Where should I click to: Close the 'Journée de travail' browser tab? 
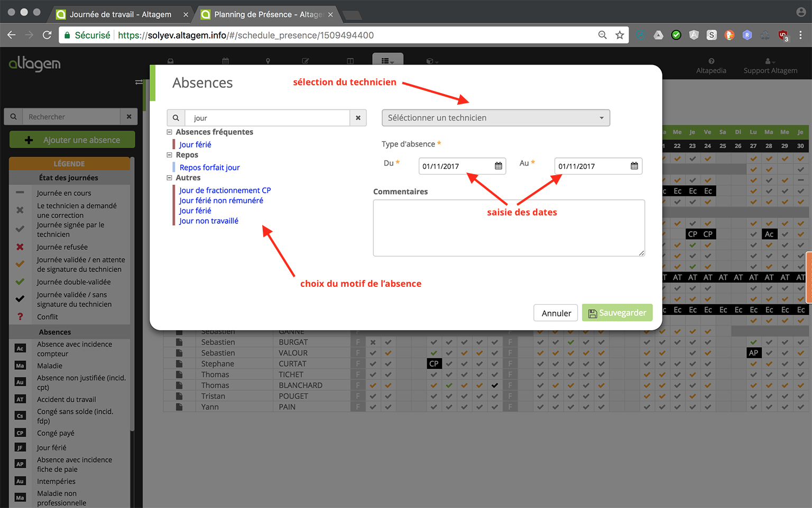tap(186, 15)
